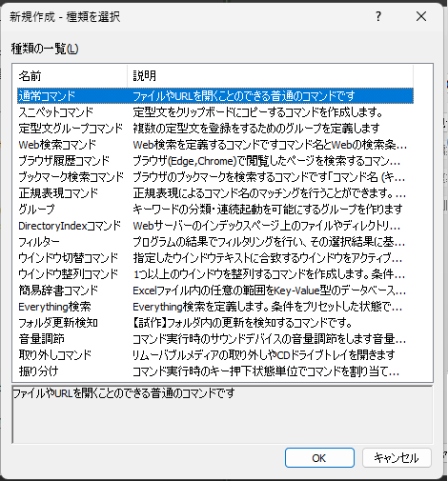Viewport: 448px width, 481px height.
Task: Sort by the 名前 column header
Action: point(71,76)
